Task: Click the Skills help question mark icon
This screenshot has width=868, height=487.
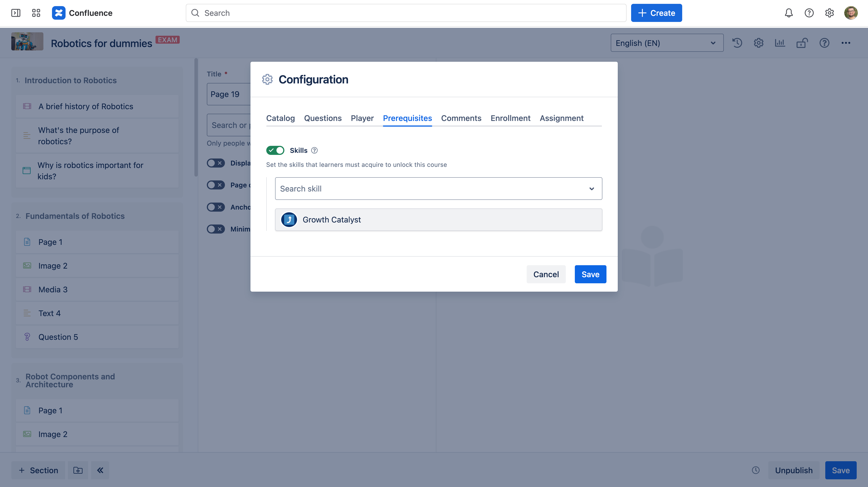Action: [x=314, y=150]
